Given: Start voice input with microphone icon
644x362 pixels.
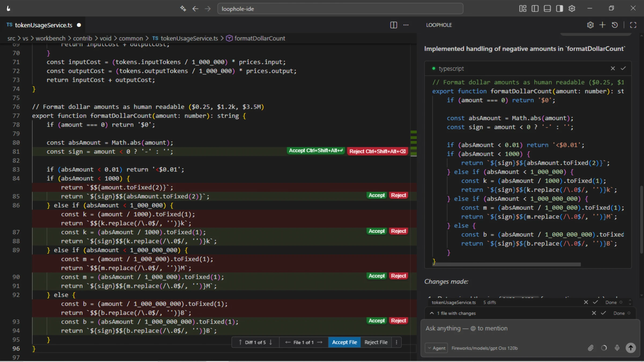Looking at the screenshot, I should 617,348.
